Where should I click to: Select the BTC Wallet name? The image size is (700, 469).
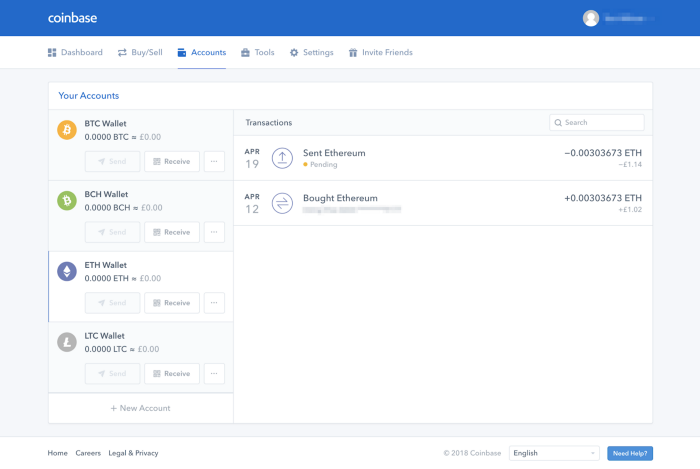[105, 123]
